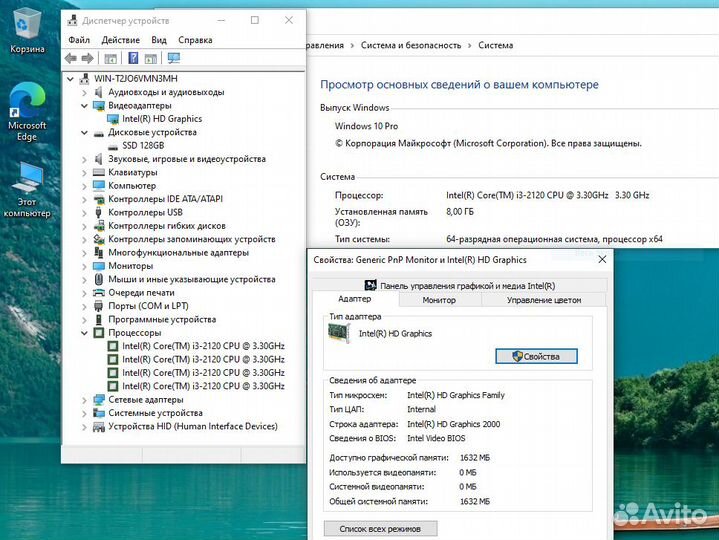Click the Сетевые адаптеры network icon

99,400
